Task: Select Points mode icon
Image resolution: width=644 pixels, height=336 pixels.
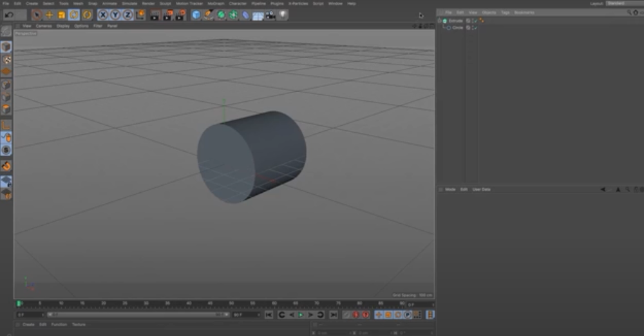Action: point(6,84)
